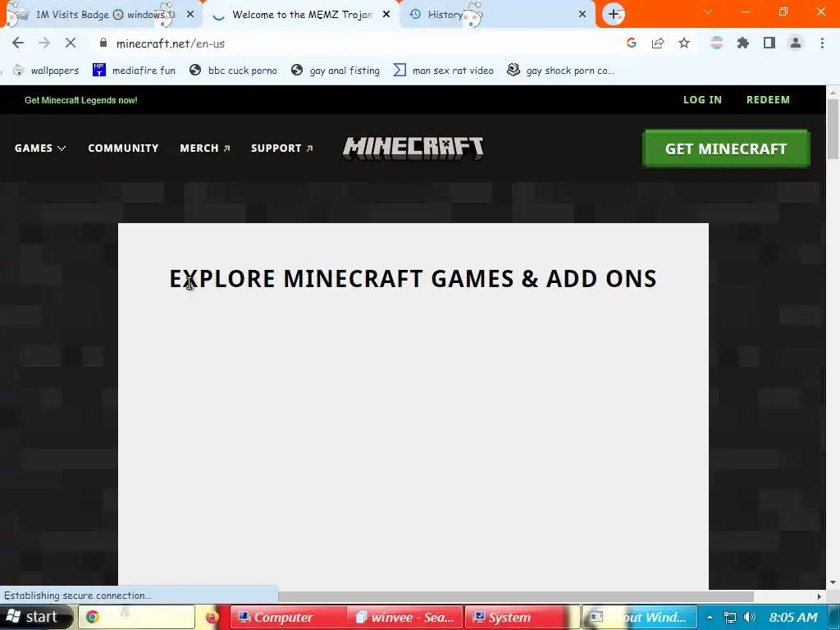Click the LOG IN link
The width and height of the screenshot is (840, 630).
(702, 99)
